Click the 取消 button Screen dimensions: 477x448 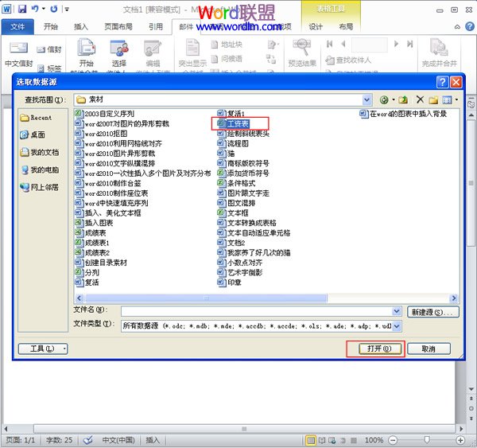point(429,349)
